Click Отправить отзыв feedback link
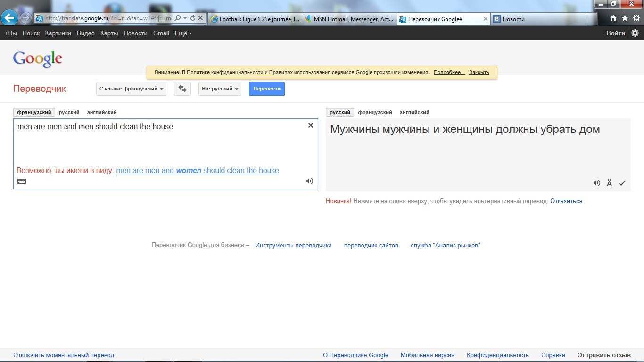The height and width of the screenshot is (362, 644). coord(604,355)
